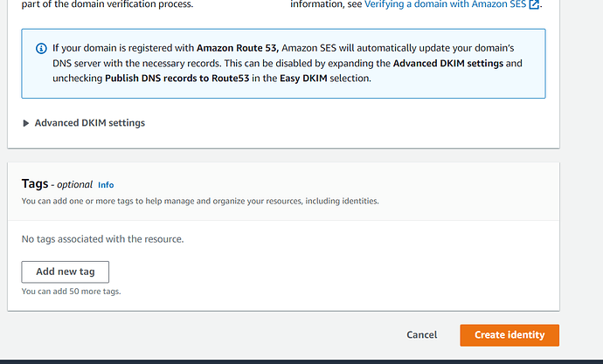Click the dark footer bar at page bottom
This screenshot has width=603, height=364.
pyautogui.click(x=301, y=361)
